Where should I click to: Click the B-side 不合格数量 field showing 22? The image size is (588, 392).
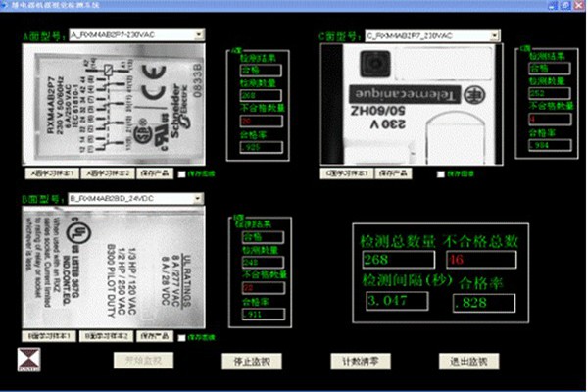pyautogui.click(x=264, y=288)
